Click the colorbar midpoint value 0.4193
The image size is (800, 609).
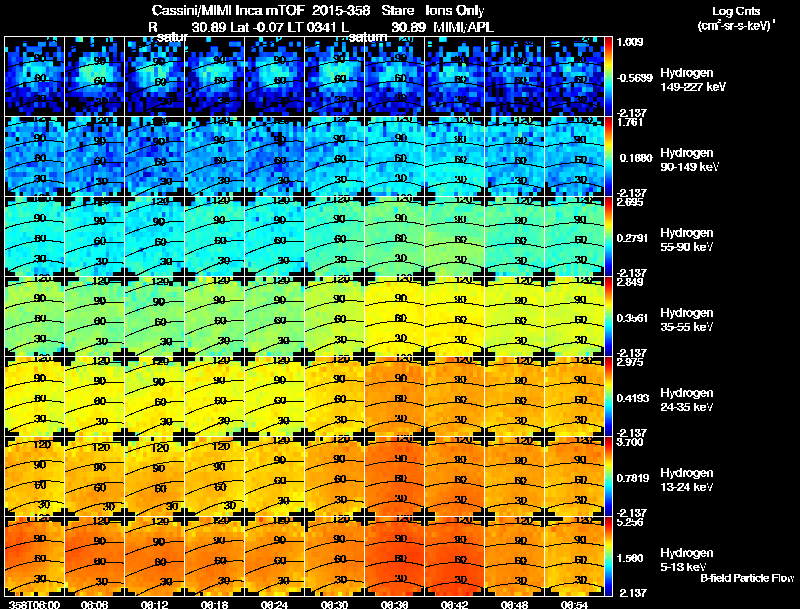point(632,398)
